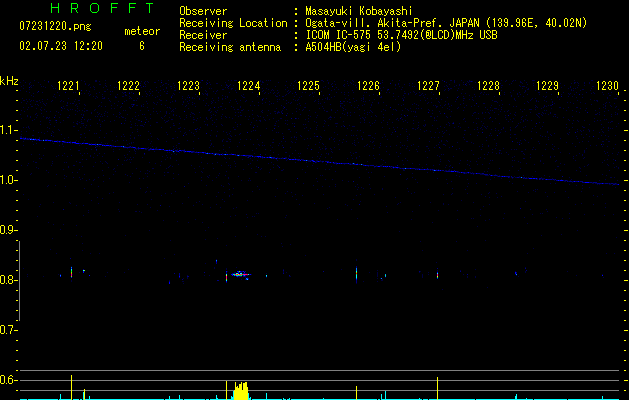Click the 0.7 kHz frequency label
The width and height of the screenshot is (629, 400).
8,330
